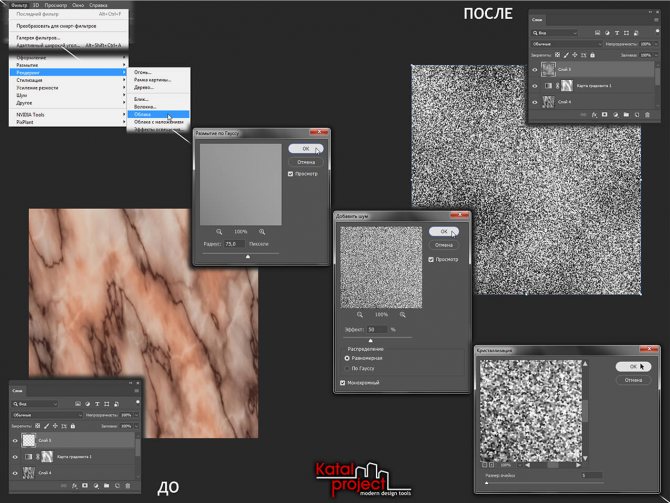Choose Облака from the render submenu
The height and width of the screenshot is (503, 670).
point(146,115)
